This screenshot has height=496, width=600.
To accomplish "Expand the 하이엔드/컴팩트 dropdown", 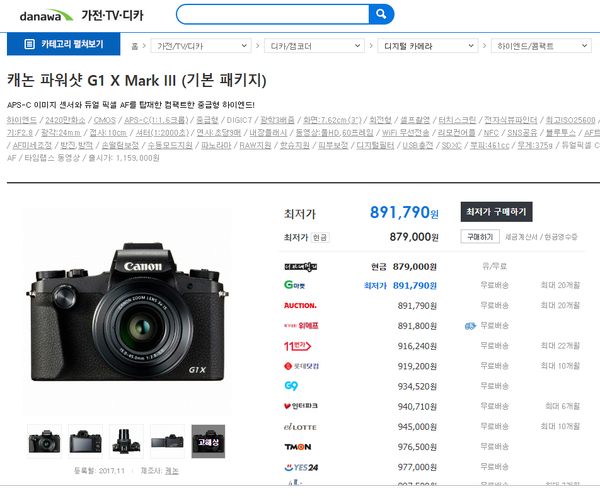I will point(541,46).
